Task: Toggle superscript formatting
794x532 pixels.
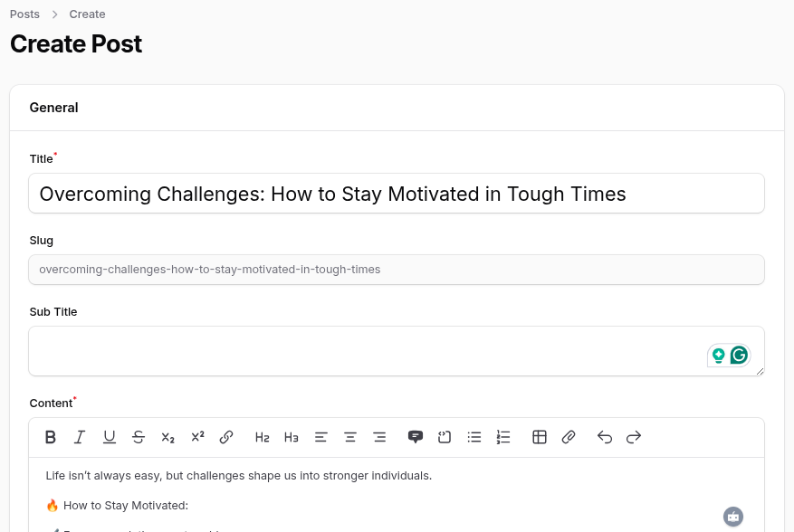Action: coord(196,437)
